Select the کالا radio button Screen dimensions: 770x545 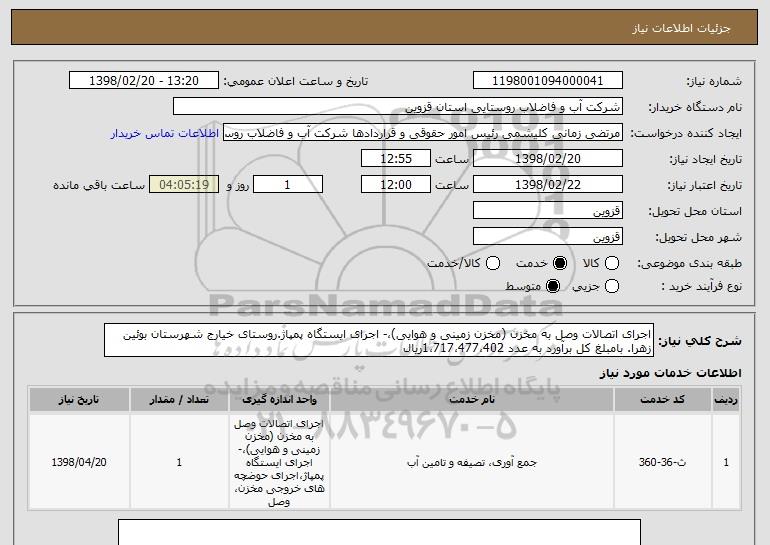pyautogui.click(x=611, y=263)
